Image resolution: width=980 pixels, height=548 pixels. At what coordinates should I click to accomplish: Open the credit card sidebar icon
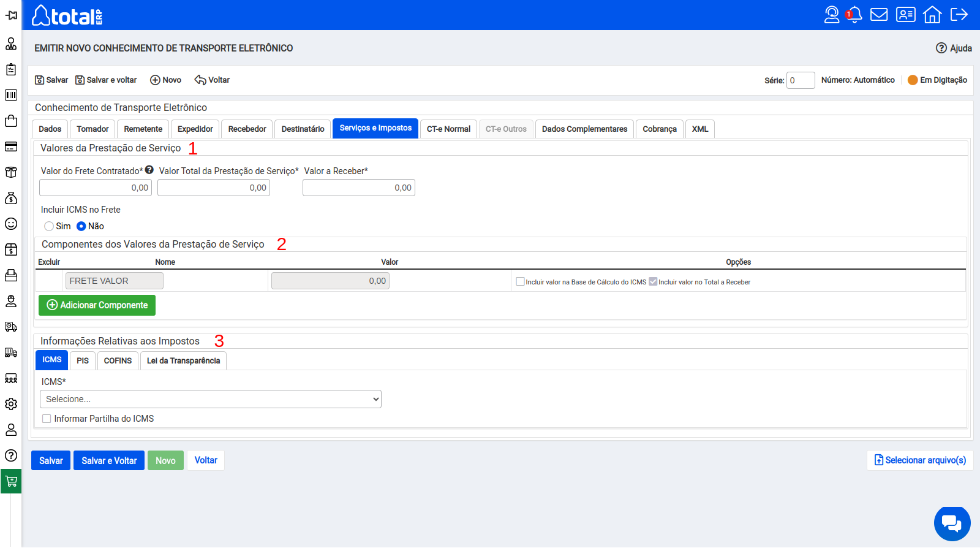[x=11, y=147]
